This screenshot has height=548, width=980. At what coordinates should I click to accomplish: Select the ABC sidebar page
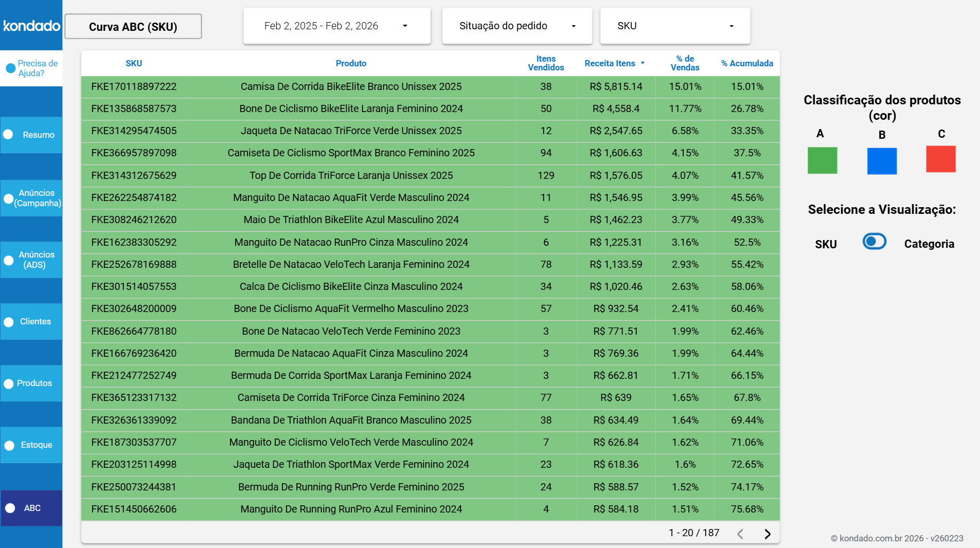[x=31, y=508]
